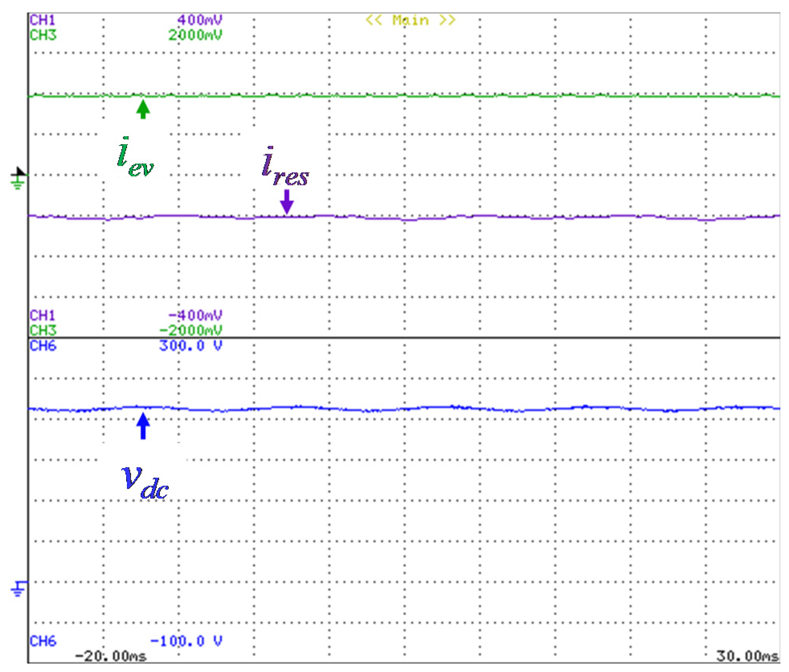Click the green ground symbol on left edge
This screenshot has width=789, height=672.
click(x=18, y=184)
